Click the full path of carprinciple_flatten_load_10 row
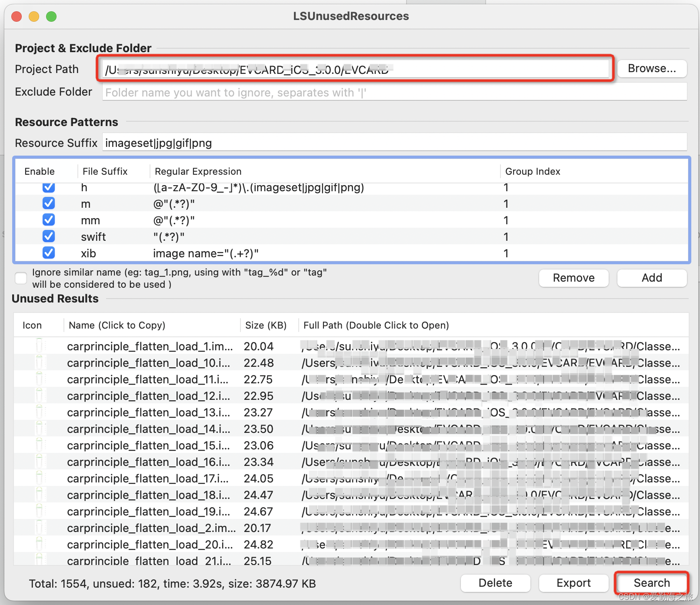 [x=490, y=363]
